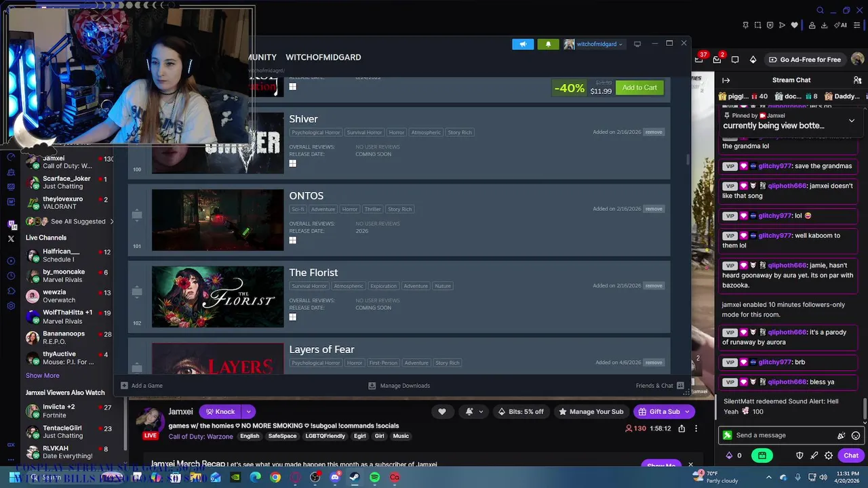The width and height of the screenshot is (868, 488).
Task: Open The Florist game thumbnail
Action: [218, 296]
